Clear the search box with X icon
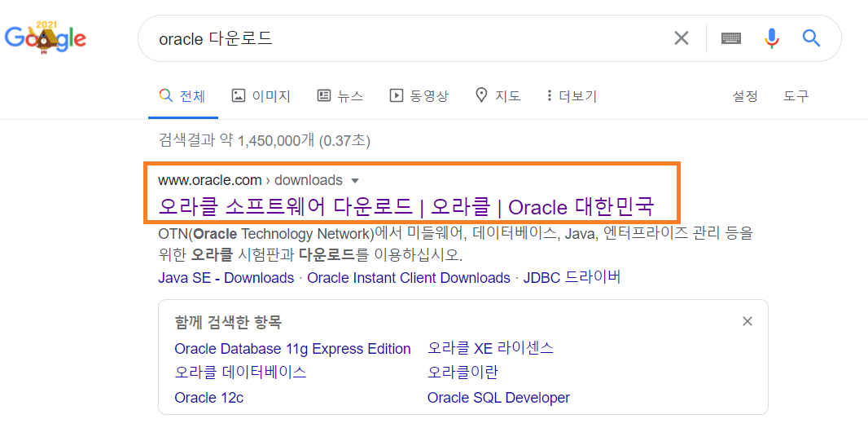The width and height of the screenshot is (868, 441). pyautogui.click(x=681, y=38)
